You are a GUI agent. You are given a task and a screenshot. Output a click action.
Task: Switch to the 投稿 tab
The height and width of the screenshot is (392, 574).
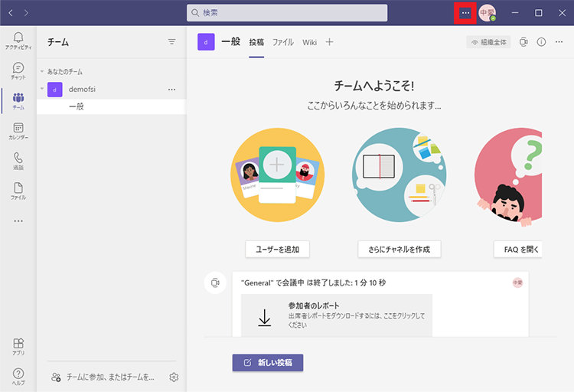click(x=256, y=42)
